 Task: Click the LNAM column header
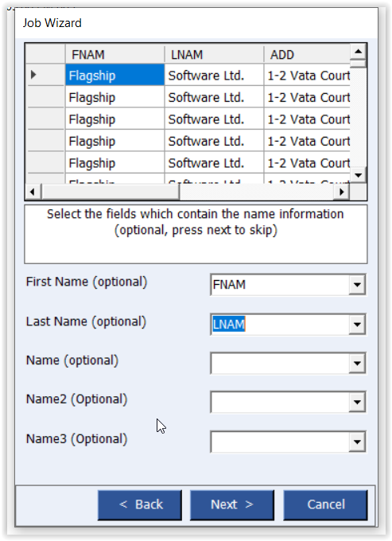(214, 55)
